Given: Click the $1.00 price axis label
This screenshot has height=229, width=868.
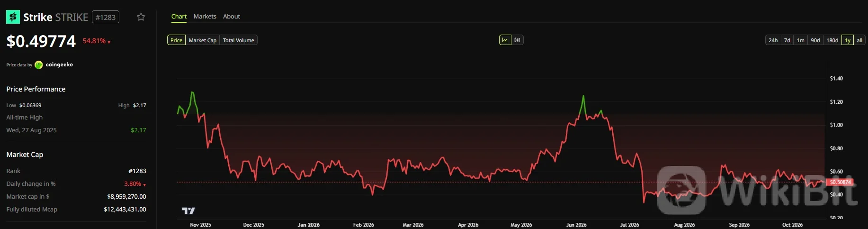Looking at the screenshot, I should click(x=836, y=125).
